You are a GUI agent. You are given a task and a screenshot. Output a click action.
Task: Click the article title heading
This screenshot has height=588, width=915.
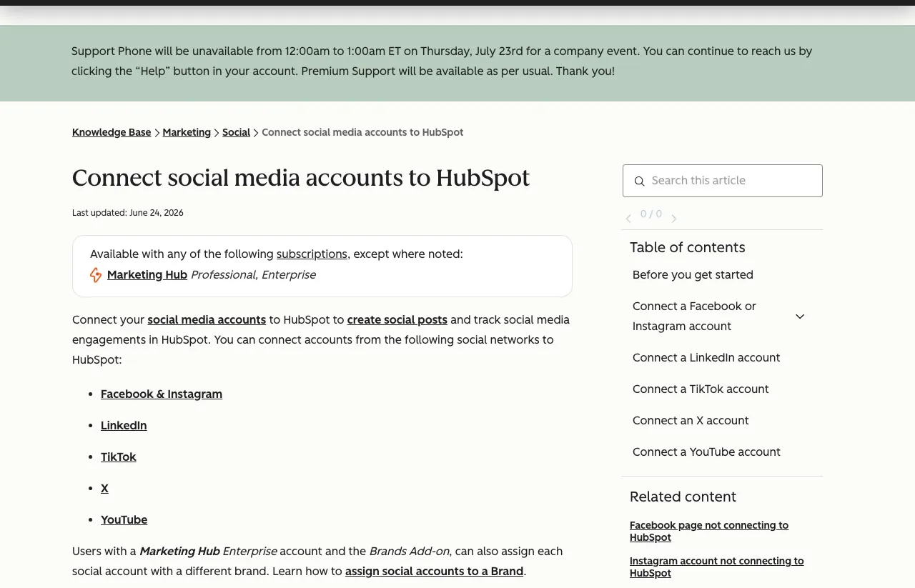coord(301,177)
